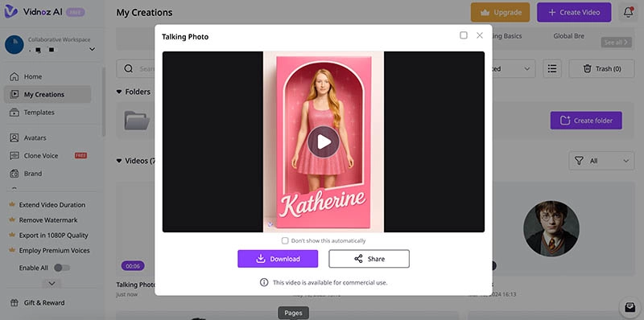Click the My Creations page heading
Image resolution: width=644 pixels, height=320 pixels.
144,13
